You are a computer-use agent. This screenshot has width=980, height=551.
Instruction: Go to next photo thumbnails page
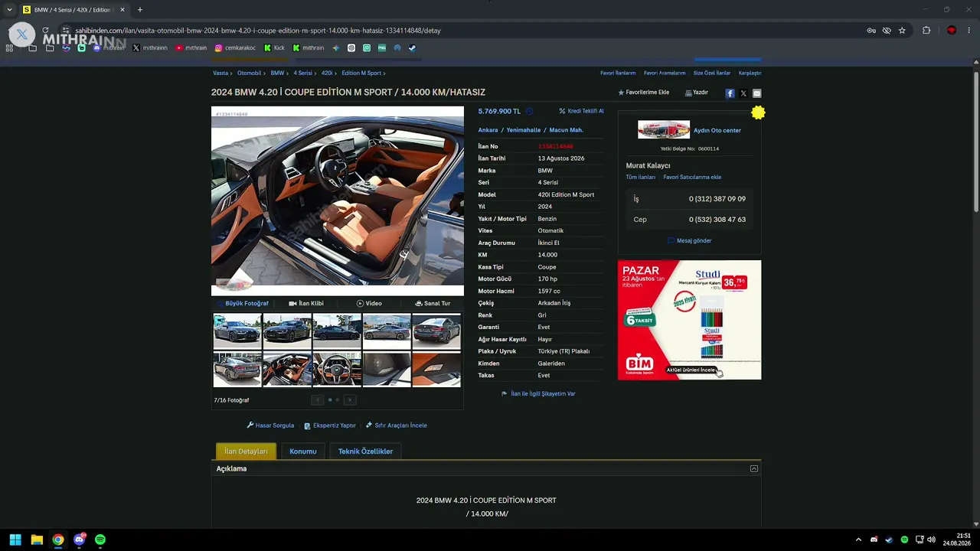point(350,399)
